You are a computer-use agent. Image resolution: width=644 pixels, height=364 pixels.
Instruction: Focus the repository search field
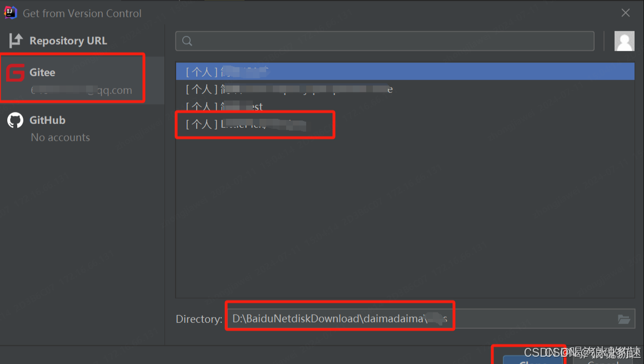[385, 41]
